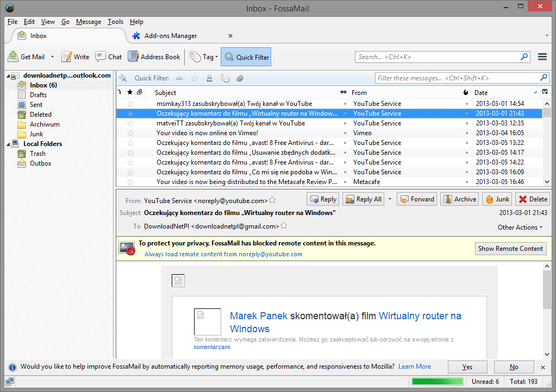Reply to the selected message
Image resolution: width=556 pixels, height=392 pixels.
click(x=323, y=199)
